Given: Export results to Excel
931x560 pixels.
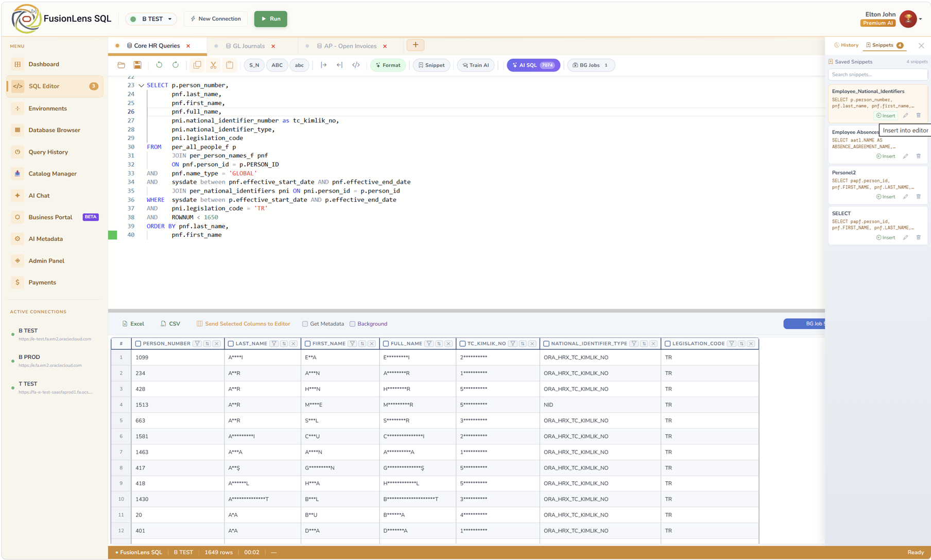Looking at the screenshot, I should (x=133, y=324).
